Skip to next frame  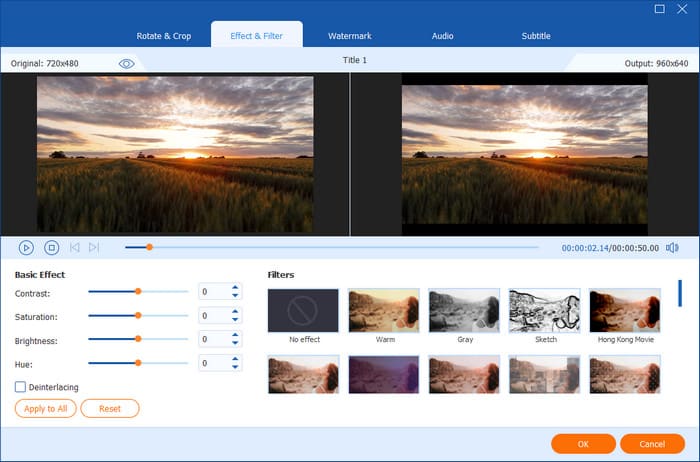(x=94, y=247)
